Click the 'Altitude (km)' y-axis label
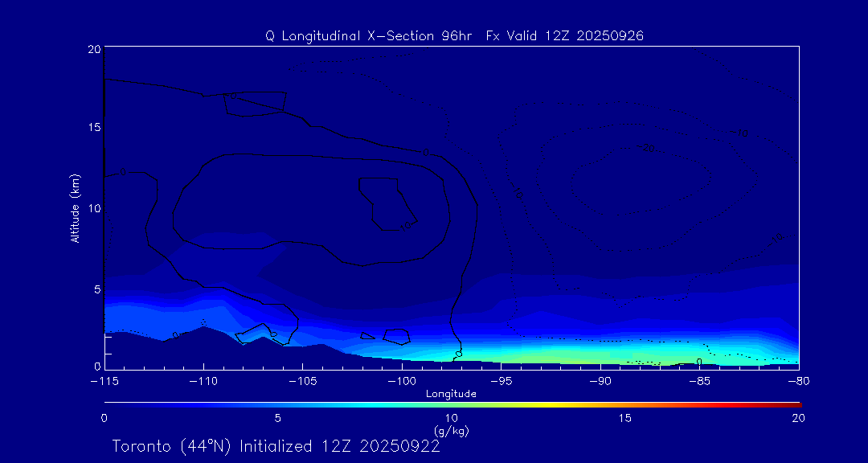Image resolution: width=868 pixels, height=463 pixels. coord(75,208)
